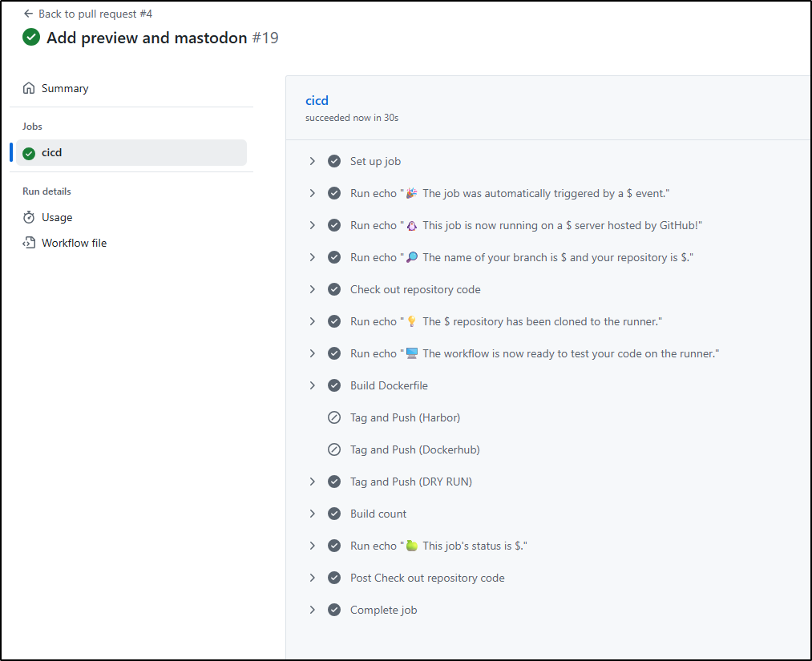The height and width of the screenshot is (661, 812).
Task: Click the Summary home icon
Action: [29, 88]
